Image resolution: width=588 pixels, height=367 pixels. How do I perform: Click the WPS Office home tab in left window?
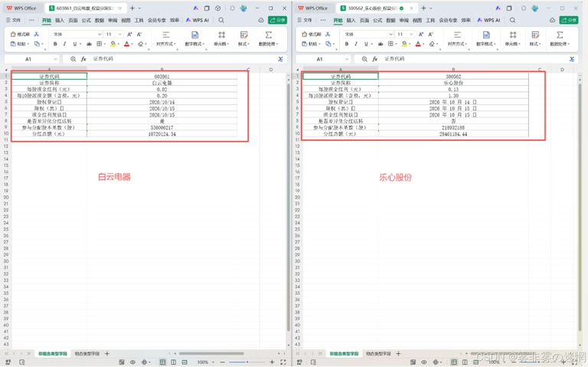click(x=21, y=8)
